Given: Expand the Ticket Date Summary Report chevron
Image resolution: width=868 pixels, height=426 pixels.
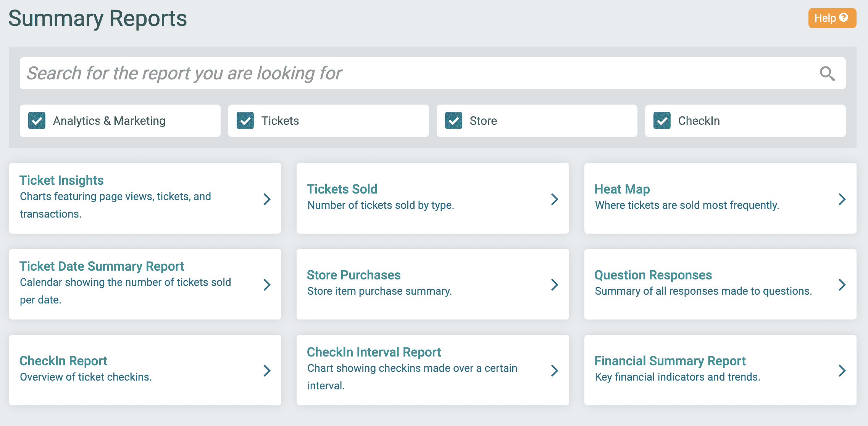Looking at the screenshot, I should (x=267, y=284).
